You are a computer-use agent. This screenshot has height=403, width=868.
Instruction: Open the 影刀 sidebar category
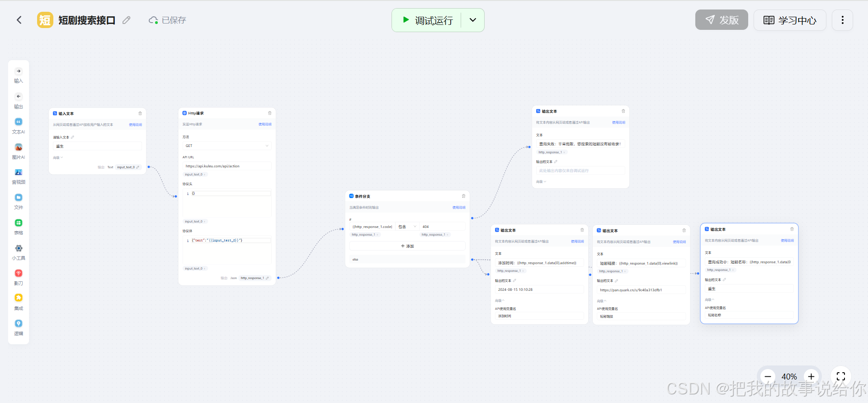coord(19,278)
